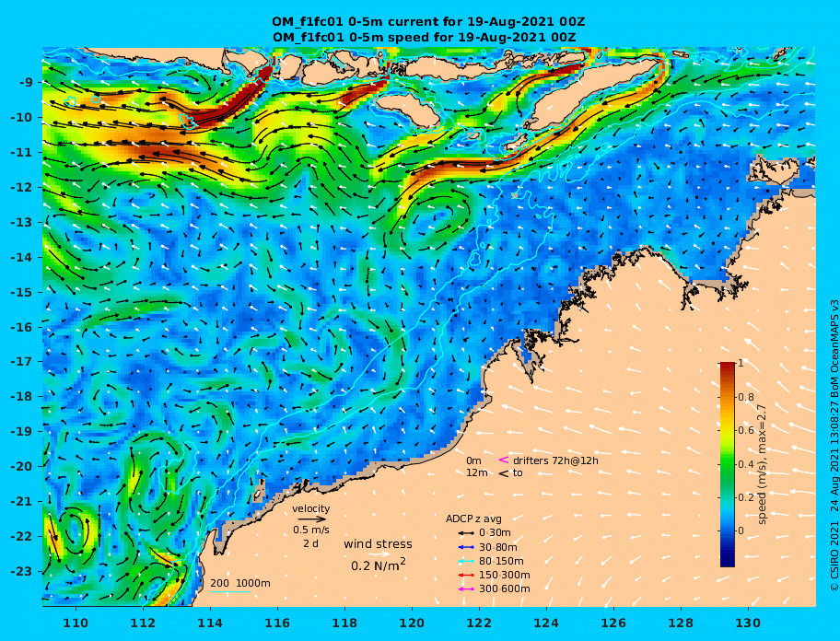
Task: Click the latitude axis label '-11'
Action: point(22,153)
